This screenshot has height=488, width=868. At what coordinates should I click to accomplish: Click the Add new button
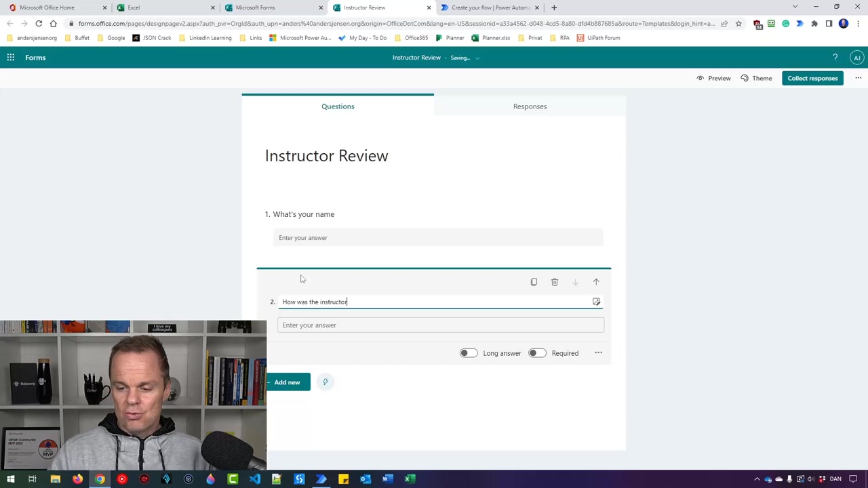288,382
